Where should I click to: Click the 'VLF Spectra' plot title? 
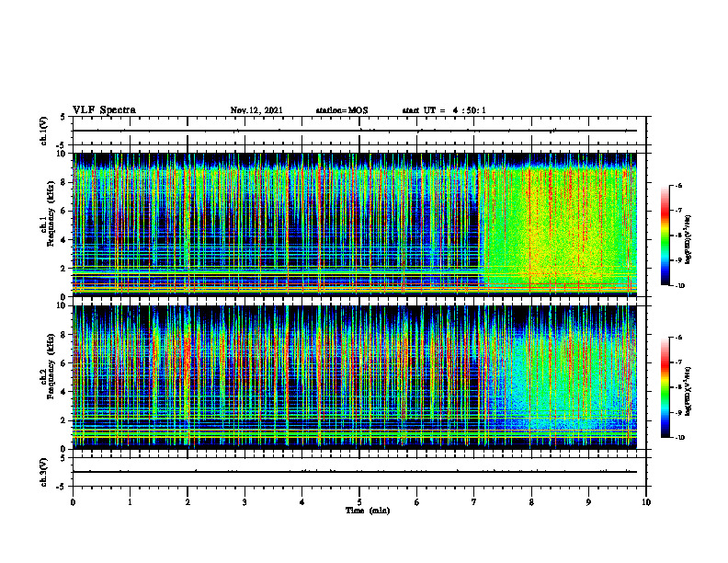tap(104, 110)
